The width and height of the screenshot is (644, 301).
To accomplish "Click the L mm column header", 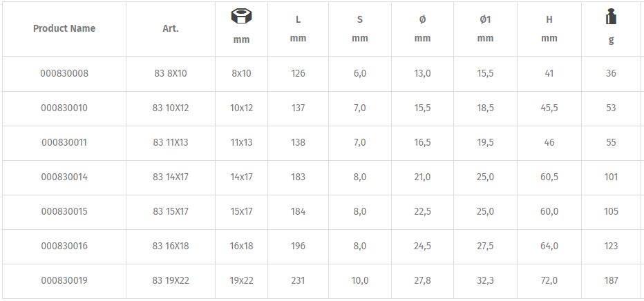I will coord(299,29).
